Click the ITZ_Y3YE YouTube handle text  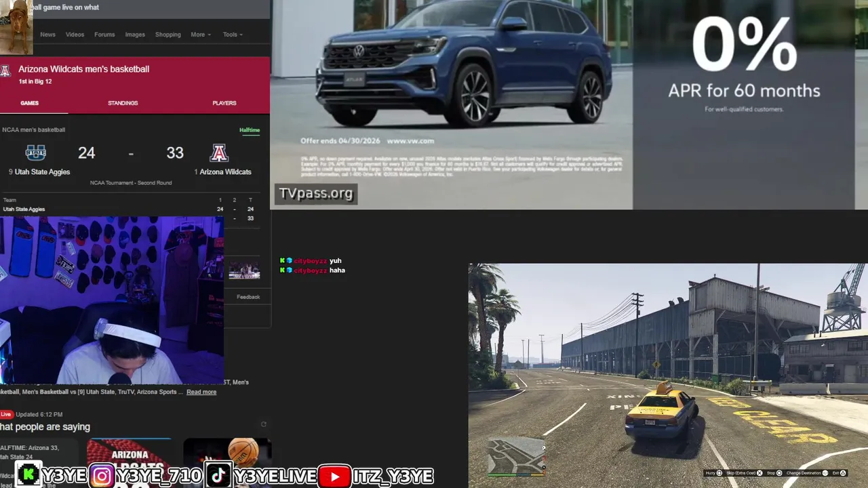[393, 476]
